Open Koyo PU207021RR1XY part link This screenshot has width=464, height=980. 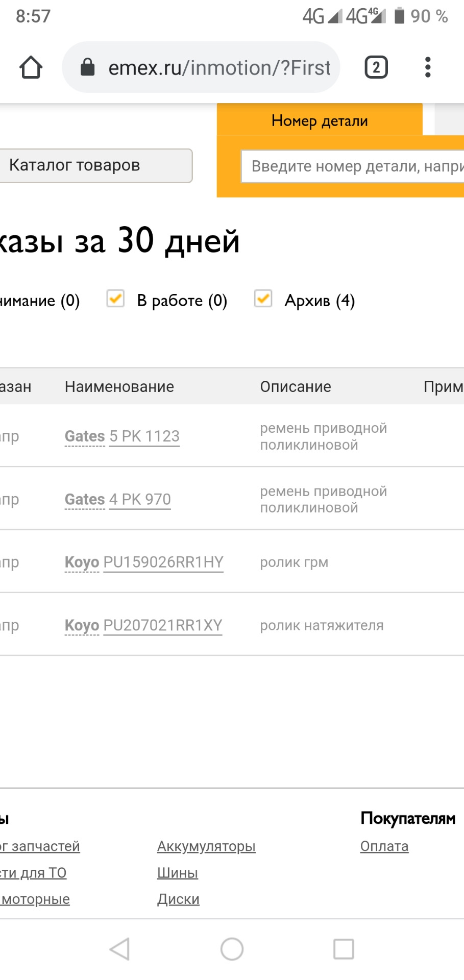pyautogui.click(x=162, y=625)
